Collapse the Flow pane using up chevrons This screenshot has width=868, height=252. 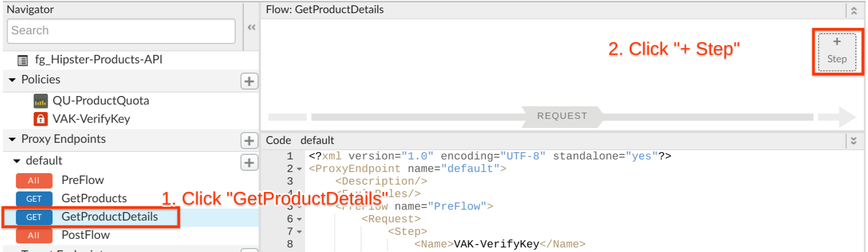[x=854, y=10]
